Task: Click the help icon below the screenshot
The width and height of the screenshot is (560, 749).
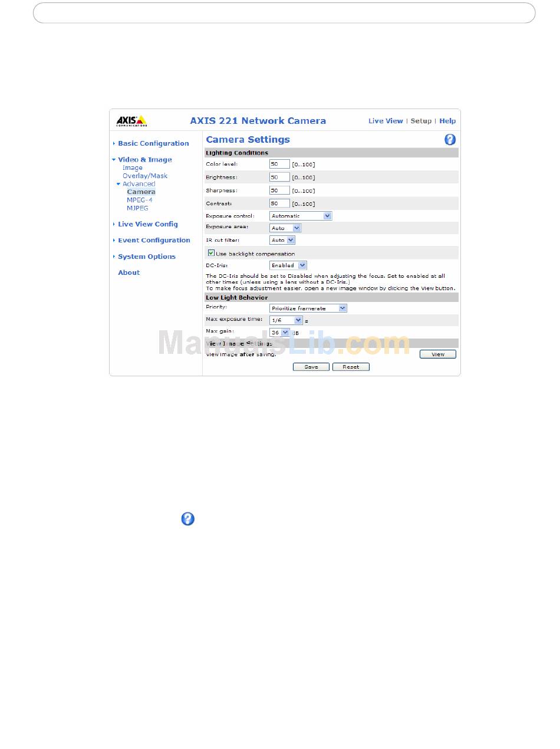Action: (x=187, y=519)
